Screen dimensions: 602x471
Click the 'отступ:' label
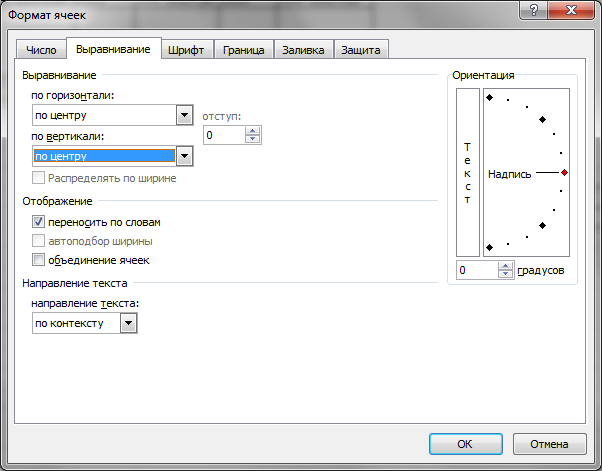(222, 116)
